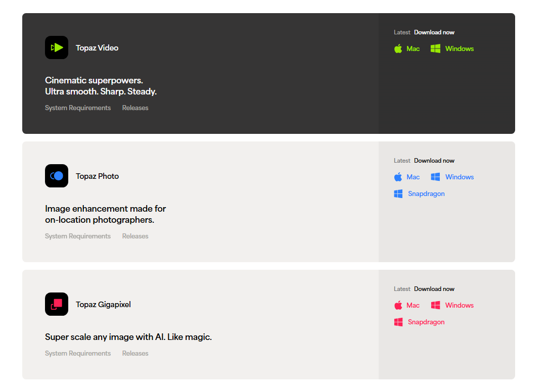Screen dimensions: 550x392
Task: Click the blue Apple icon for Topaz Photo
Action: 398,177
